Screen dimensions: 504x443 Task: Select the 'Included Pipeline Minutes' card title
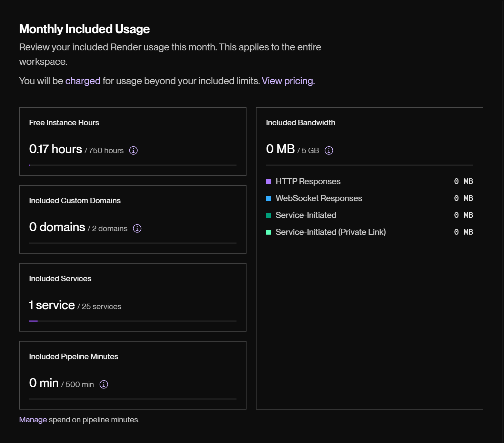[74, 356]
